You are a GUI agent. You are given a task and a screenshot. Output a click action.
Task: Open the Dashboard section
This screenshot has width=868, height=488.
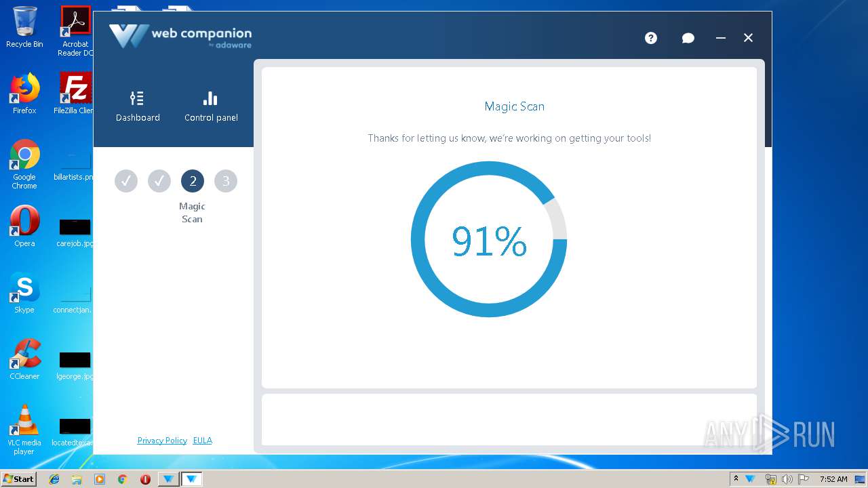tap(138, 106)
